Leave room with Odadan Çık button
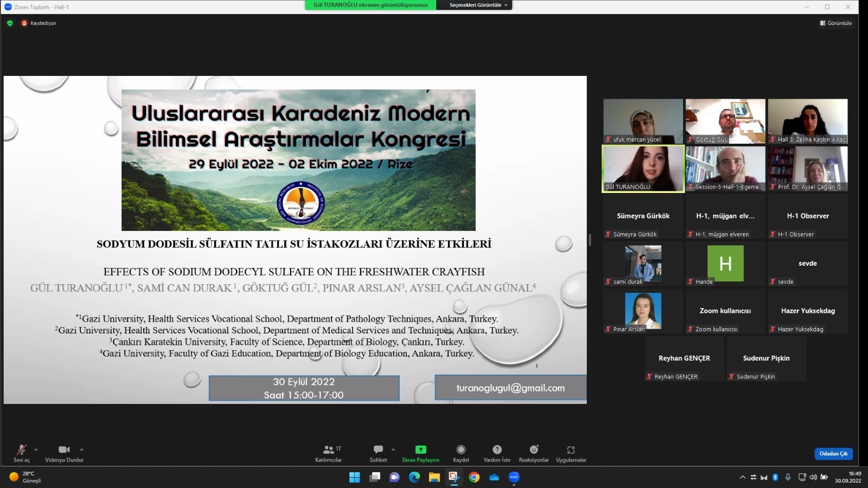Screen dimensions: 868x488 point(833,453)
